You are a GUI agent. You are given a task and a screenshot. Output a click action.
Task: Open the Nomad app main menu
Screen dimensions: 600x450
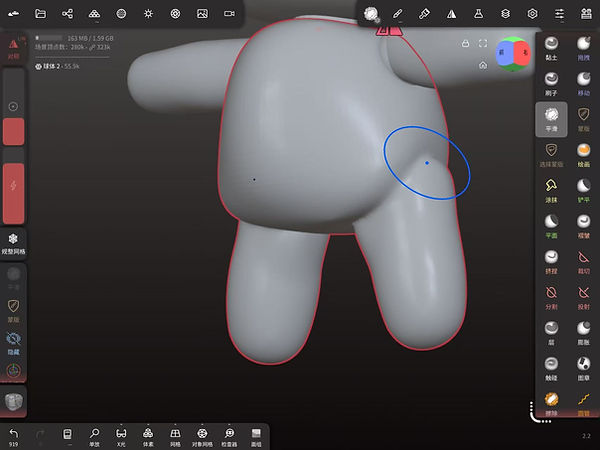(13, 14)
